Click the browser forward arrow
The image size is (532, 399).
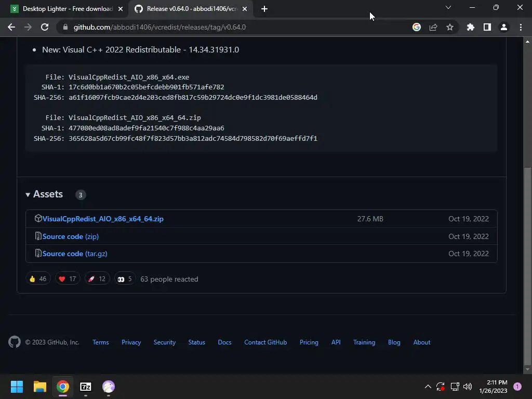pyautogui.click(x=28, y=27)
